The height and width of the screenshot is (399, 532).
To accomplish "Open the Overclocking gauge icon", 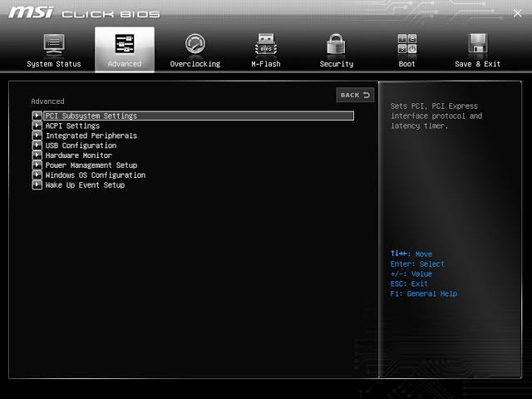I will [195, 44].
